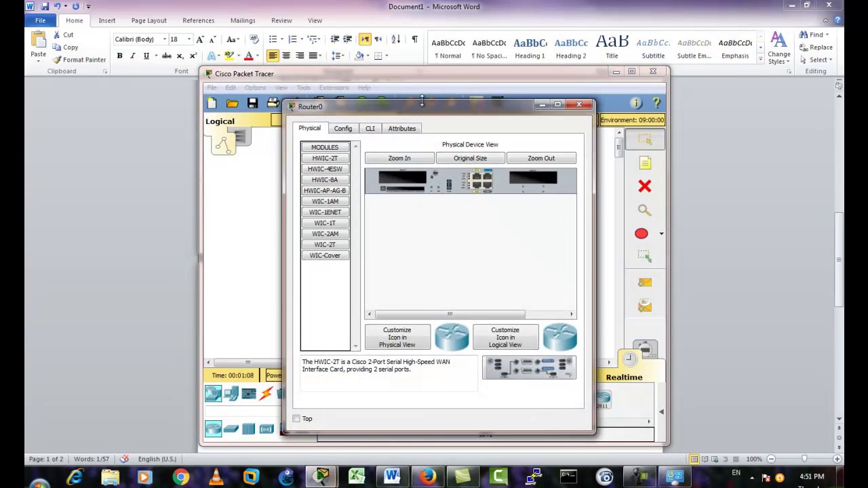This screenshot has width=868, height=488.
Task: Click the help question mark in Packet Tracer
Action: (x=656, y=103)
